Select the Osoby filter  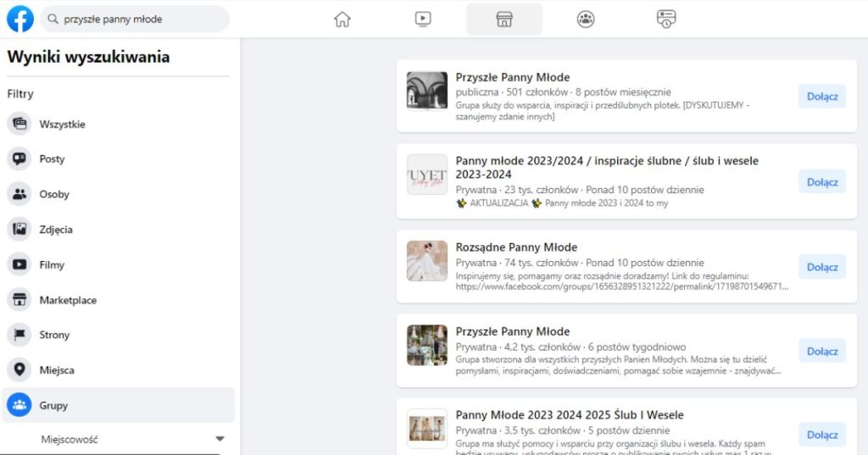54,194
